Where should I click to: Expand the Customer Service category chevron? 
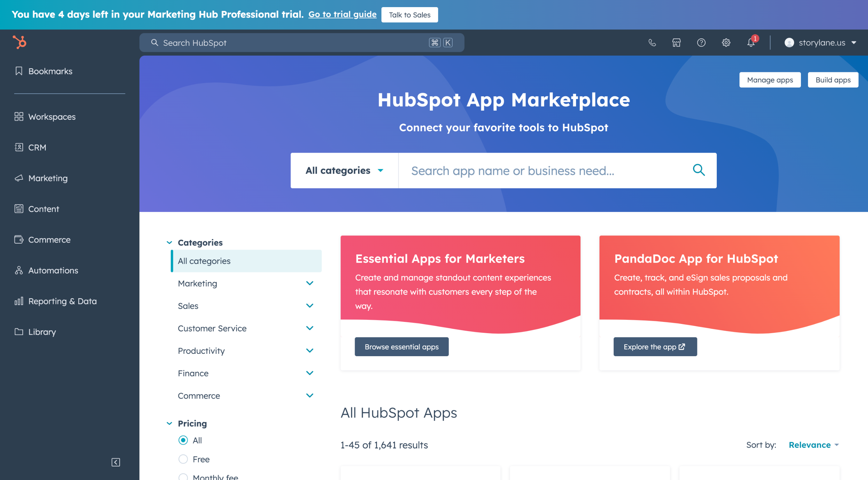point(310,328)
